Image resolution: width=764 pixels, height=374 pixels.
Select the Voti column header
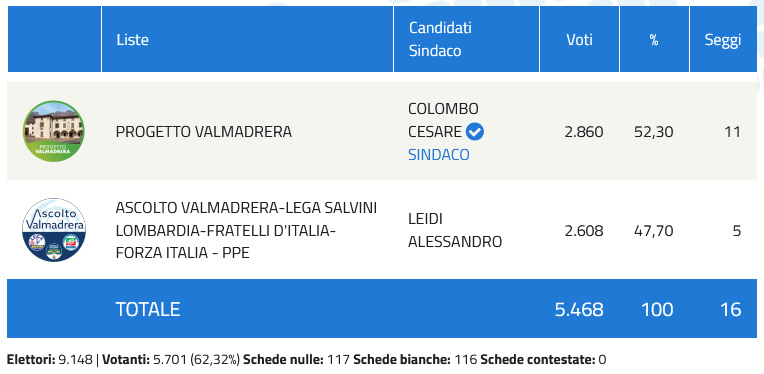pyautogui.click(x=579, y=39)
